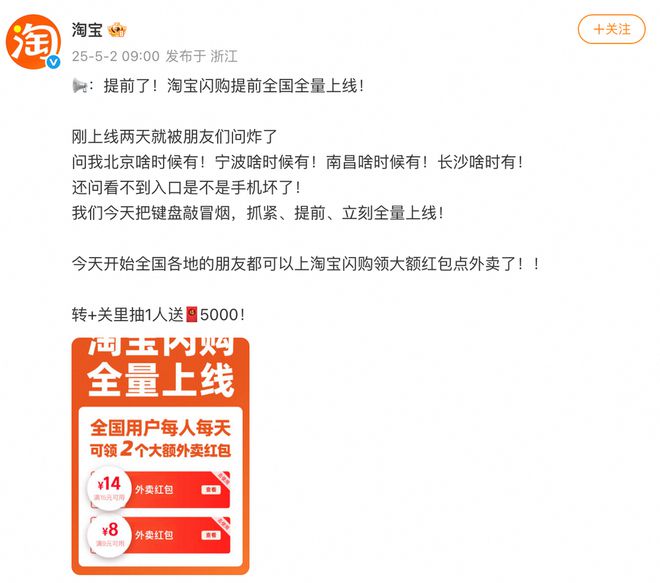Open the 淘宝 account name link

pyautogui.click(x=87, y=30)
